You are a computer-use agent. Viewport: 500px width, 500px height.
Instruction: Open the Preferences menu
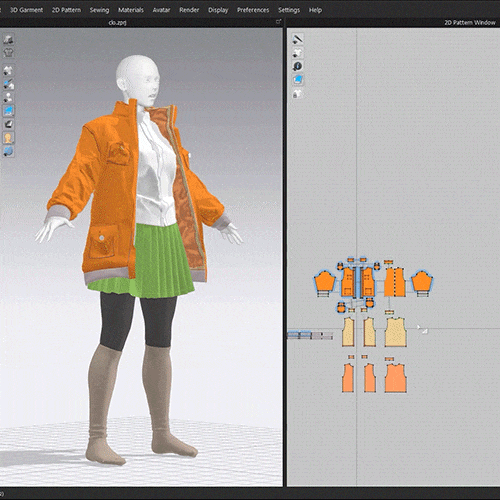(x=253, y=10)
